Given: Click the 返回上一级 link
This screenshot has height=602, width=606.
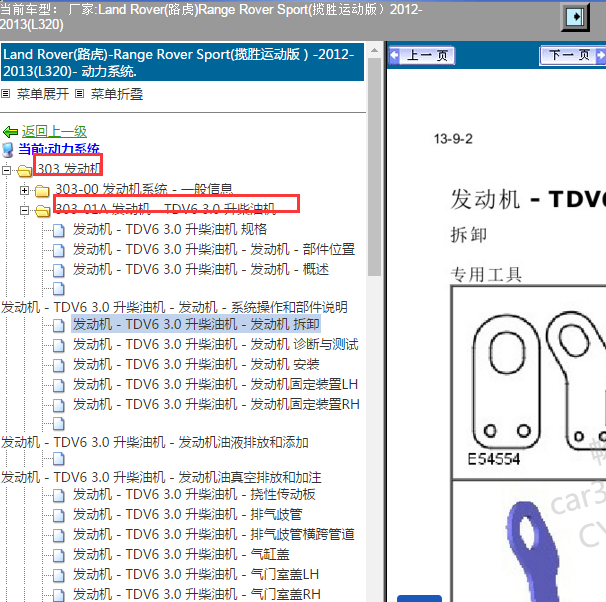Looking at the screenshot, I should [x=54, y=132].
